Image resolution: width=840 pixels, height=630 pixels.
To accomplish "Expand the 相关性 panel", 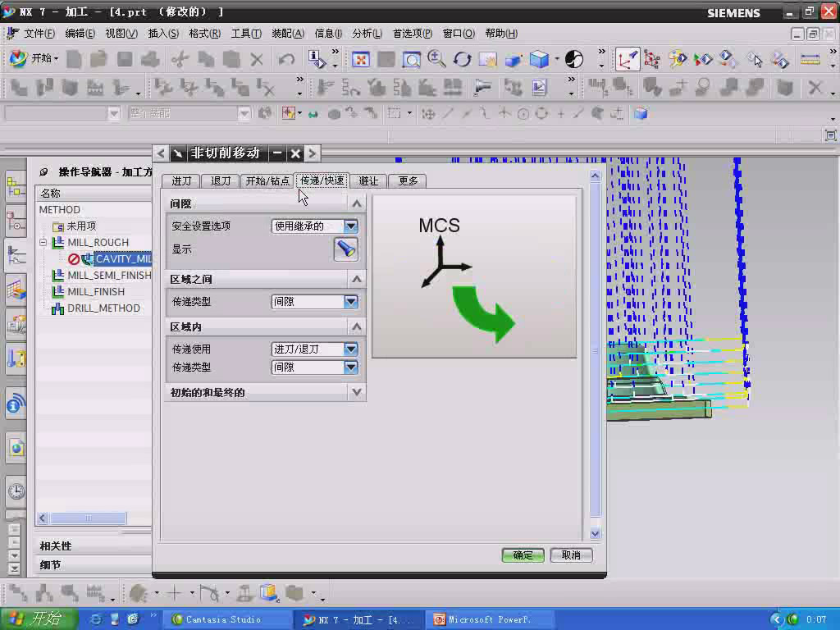I will pyautogui.click(x=55, y=546).
